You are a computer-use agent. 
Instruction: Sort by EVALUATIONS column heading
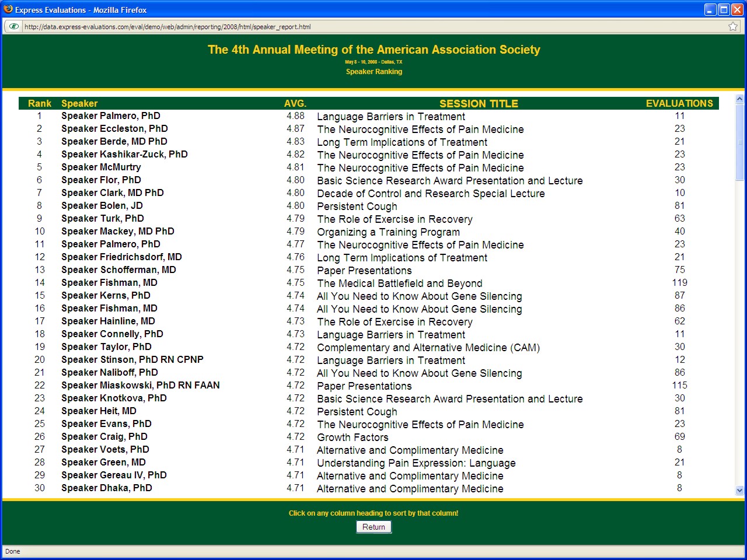click(679, 103)
